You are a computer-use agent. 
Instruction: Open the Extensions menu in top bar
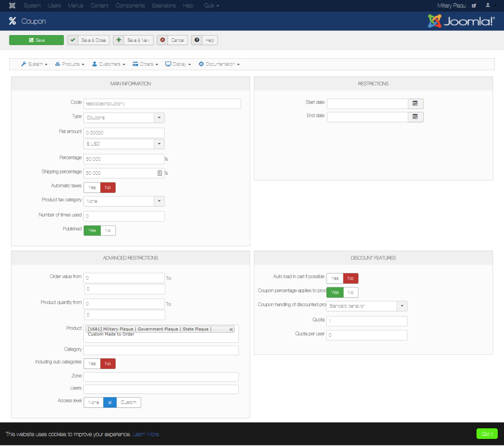click(x=164, y=6)
